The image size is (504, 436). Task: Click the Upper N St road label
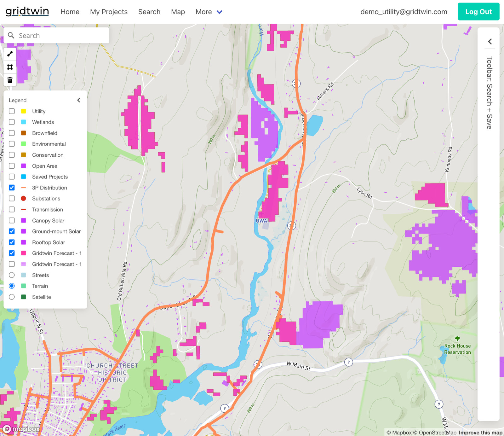pyautogui.click(x=37, y=321)
